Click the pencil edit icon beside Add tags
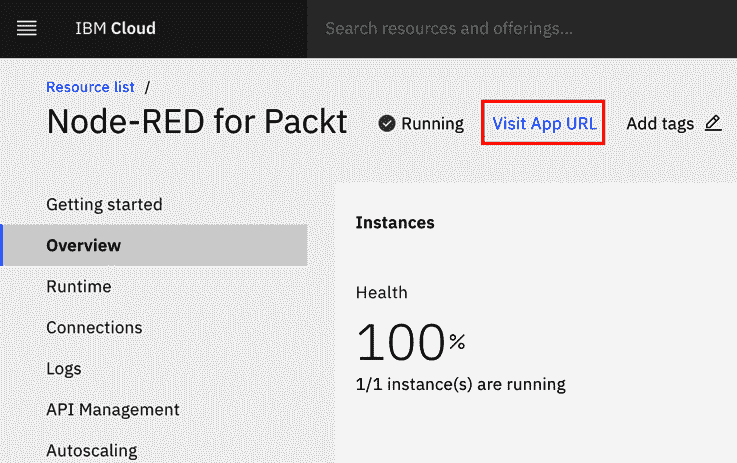Image resolution: width=737 pixels, height=463 pixels. (x=713, y=123)
